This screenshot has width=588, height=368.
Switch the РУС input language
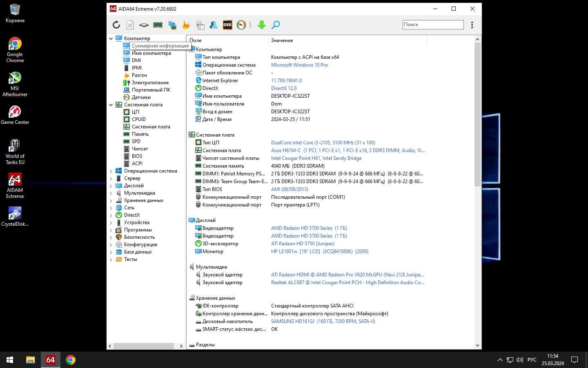(532, 360)
